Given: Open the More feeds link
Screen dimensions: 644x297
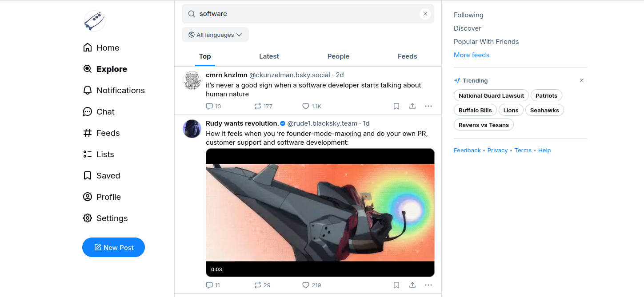Looking at the screenshot, I should 471,55.
